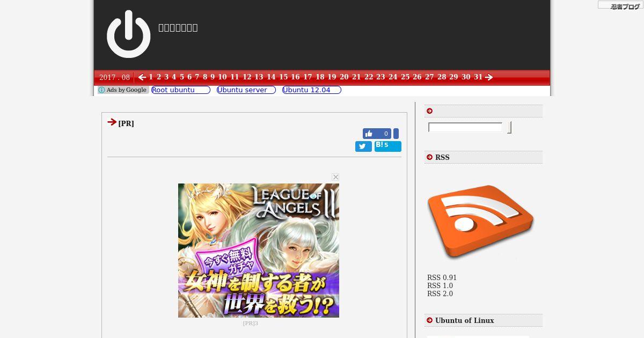Click the Twitter share button
This screenshot has width=644, height=338.
(x=363, y=146)
